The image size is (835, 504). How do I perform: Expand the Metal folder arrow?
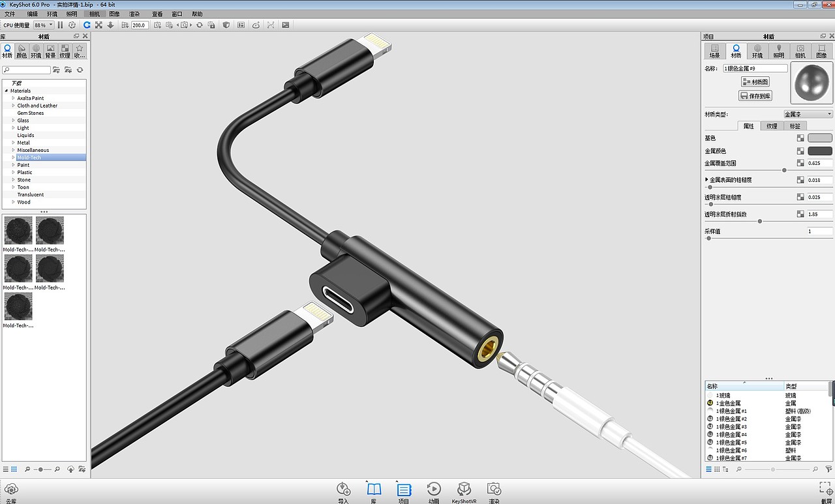click(x=13, y=143)
